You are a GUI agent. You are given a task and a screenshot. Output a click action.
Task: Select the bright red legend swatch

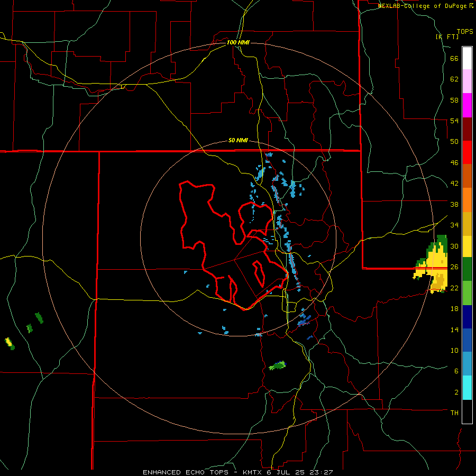(x=467, y=152)
